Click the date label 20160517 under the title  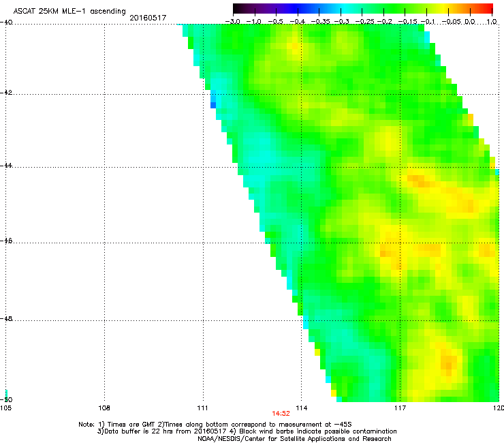[148, 18]
